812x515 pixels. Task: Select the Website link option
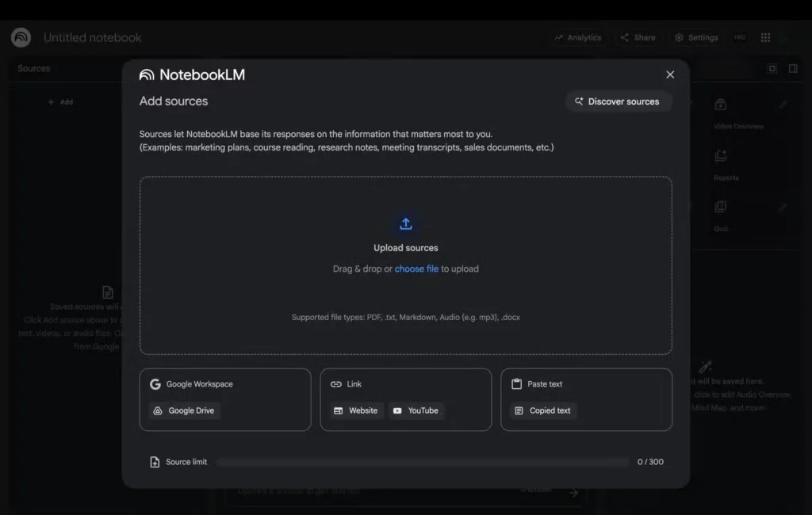356,410
